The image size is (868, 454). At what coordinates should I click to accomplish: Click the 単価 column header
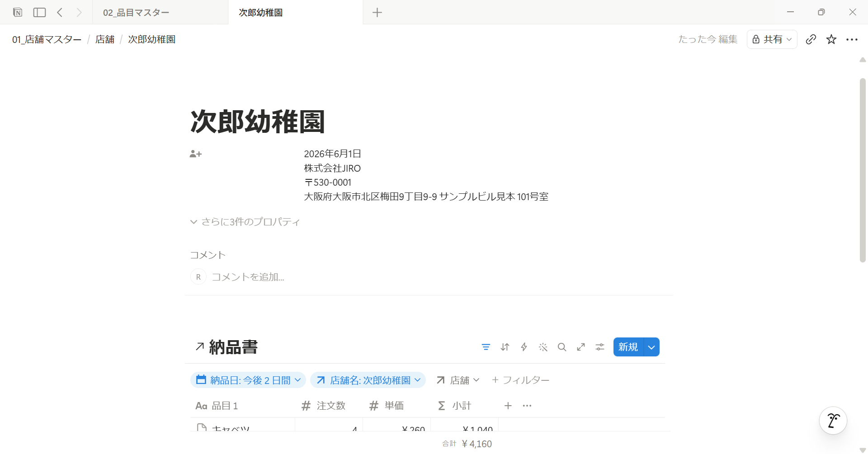click(x=397, y=406)
